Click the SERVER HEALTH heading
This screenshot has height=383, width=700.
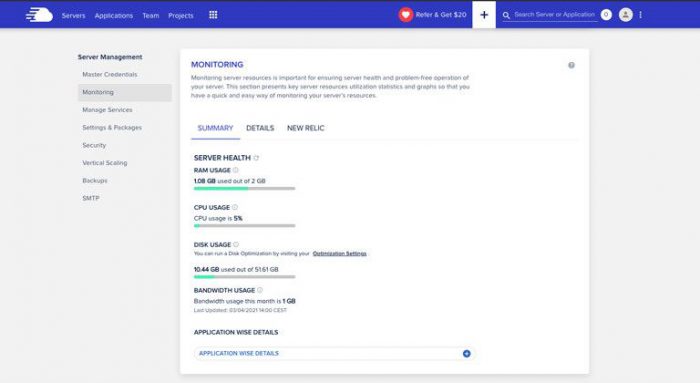pyautogui.click(x=222, y=158)
